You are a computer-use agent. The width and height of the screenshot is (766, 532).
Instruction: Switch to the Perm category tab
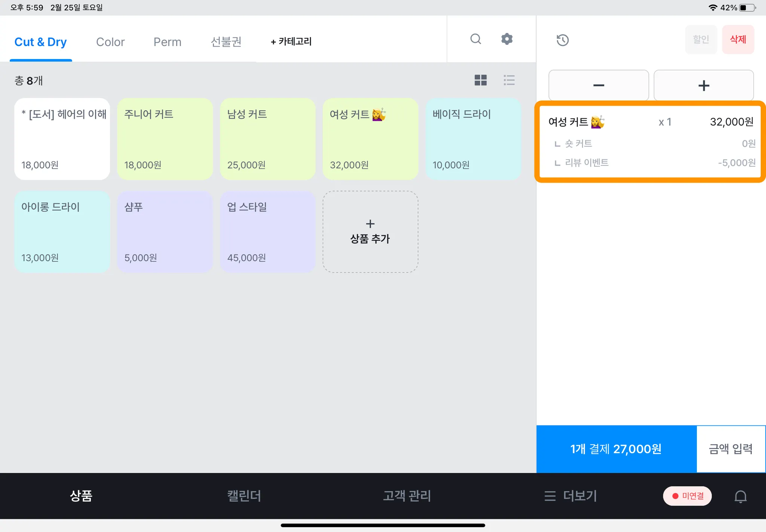click(167, 42)
